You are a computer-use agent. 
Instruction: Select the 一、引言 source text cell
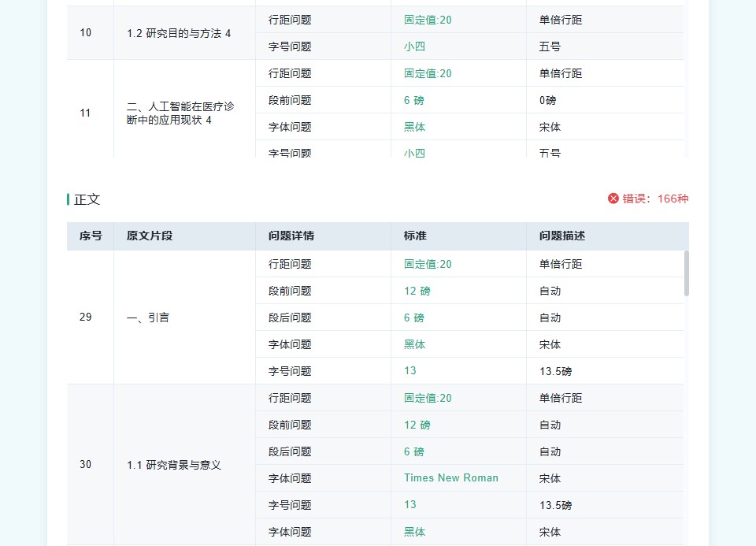pos(148,318)
